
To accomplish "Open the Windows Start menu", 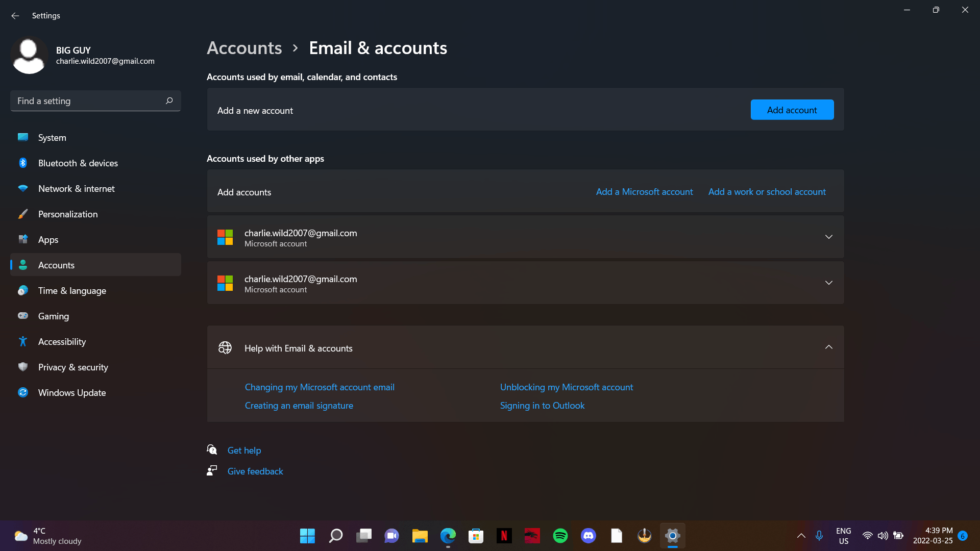I will tap(307, 536).
